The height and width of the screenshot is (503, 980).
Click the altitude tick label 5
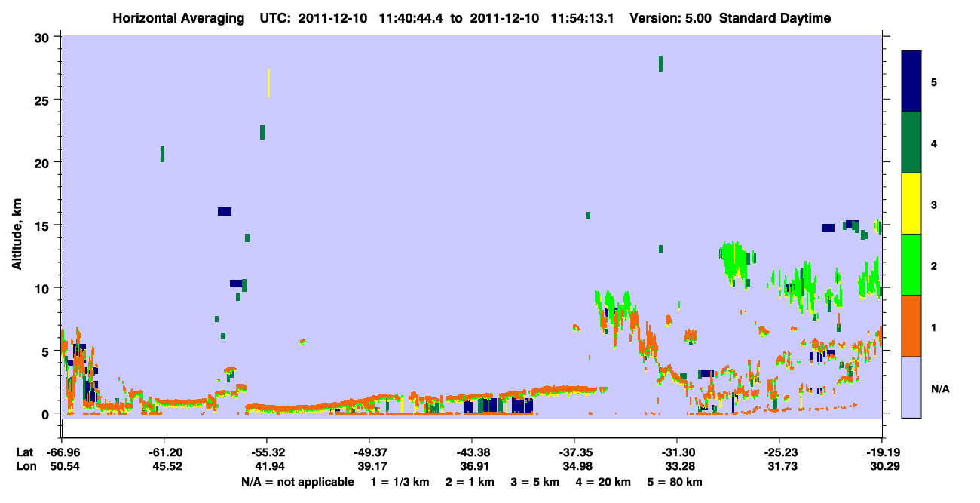coord(47,351)
